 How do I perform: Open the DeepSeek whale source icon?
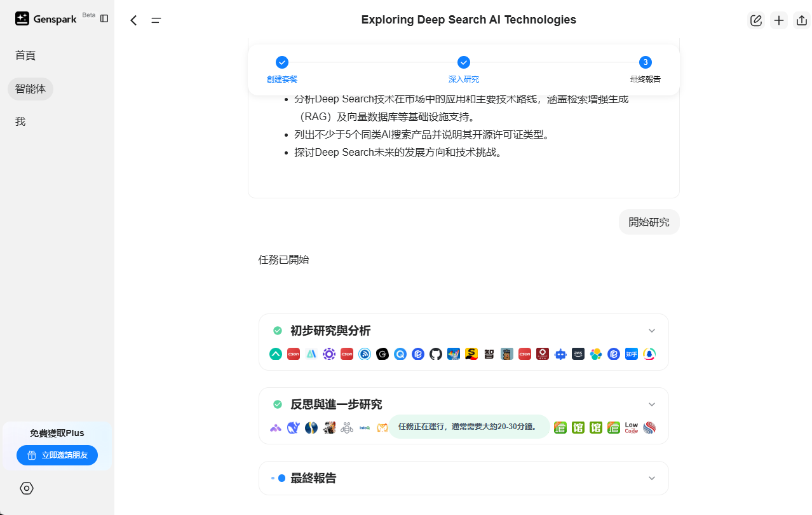[294, 428]
